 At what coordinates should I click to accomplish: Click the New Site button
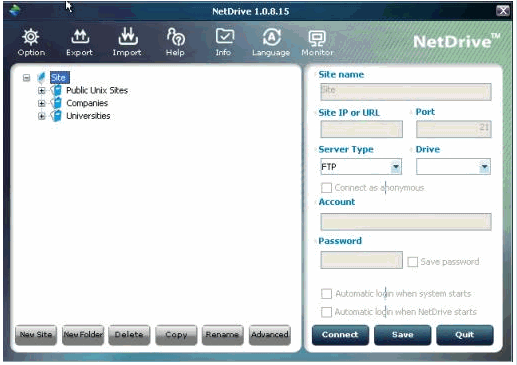pyautogui.click(x=36, y=335)
